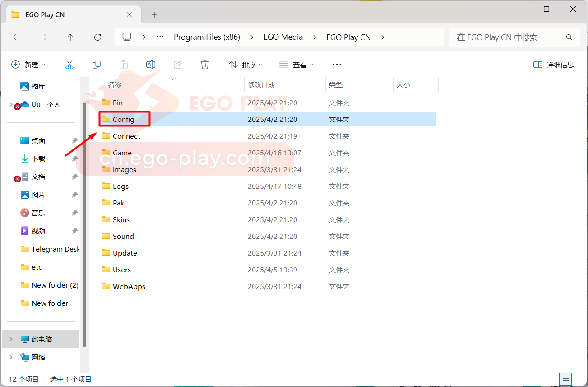Open etc folder in sidebar
The height and width of the screenshot is (387, 588).
[x=32, y=267]
